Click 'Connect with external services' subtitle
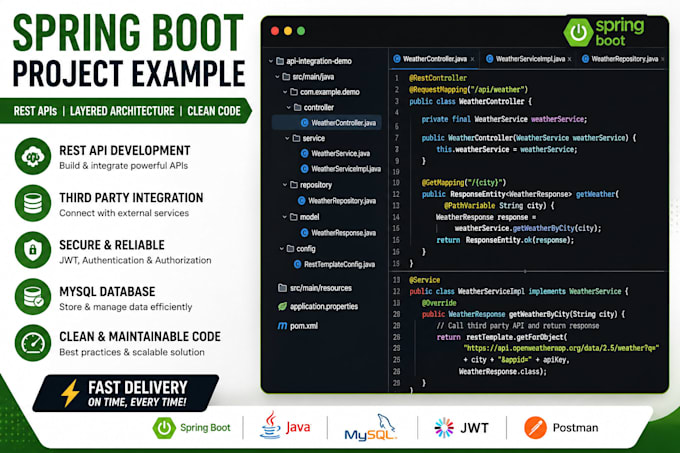Viewport: 680px width, 453px height. [124, 213]
